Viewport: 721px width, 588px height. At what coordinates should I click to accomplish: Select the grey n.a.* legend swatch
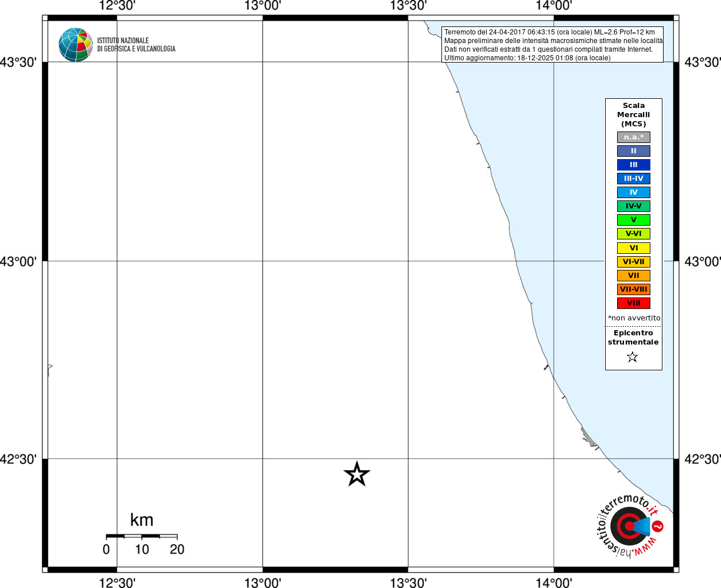(634, 137)
